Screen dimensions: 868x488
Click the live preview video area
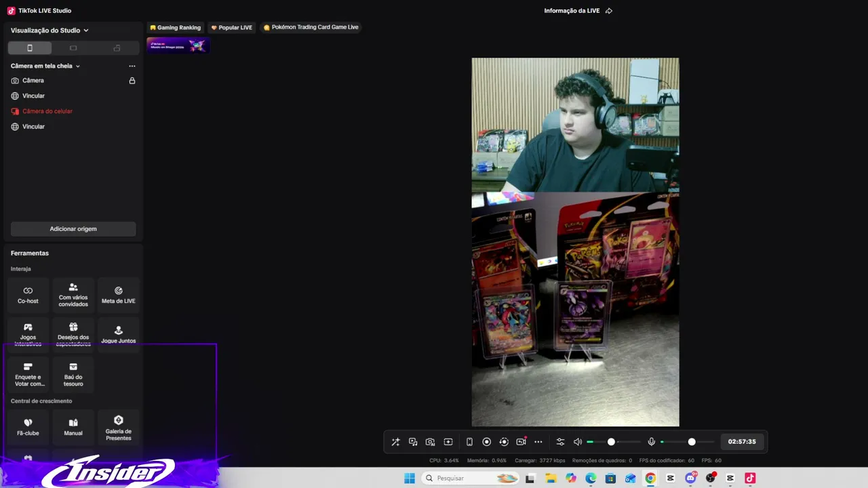click(x=575, y=242)
